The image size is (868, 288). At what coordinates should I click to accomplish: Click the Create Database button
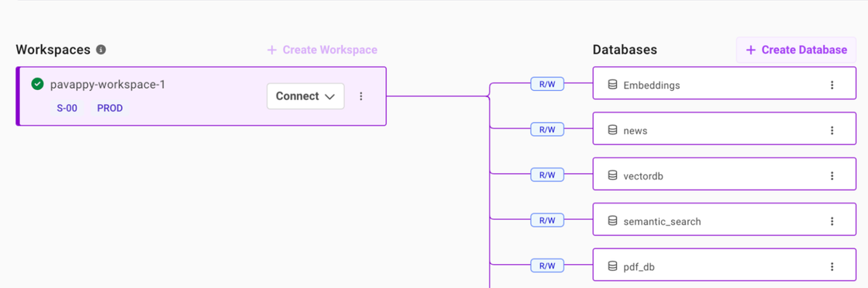coord(796,50)
